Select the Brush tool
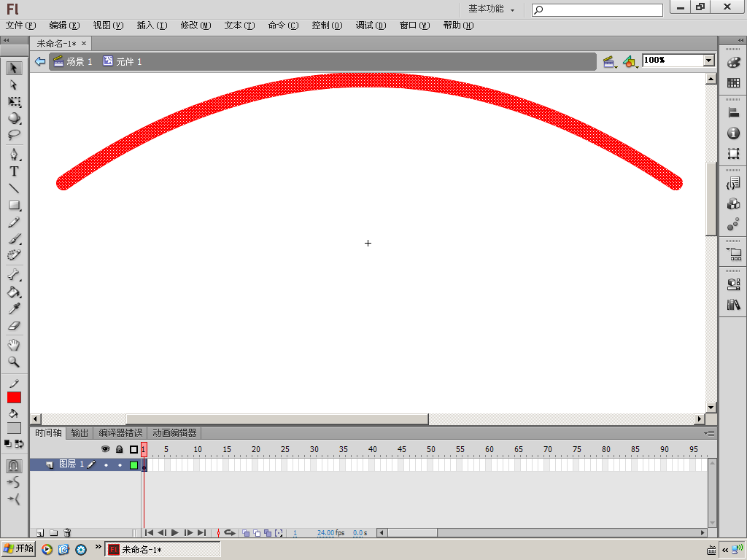Screen dimensions: 747x560 tap(14, 238)
